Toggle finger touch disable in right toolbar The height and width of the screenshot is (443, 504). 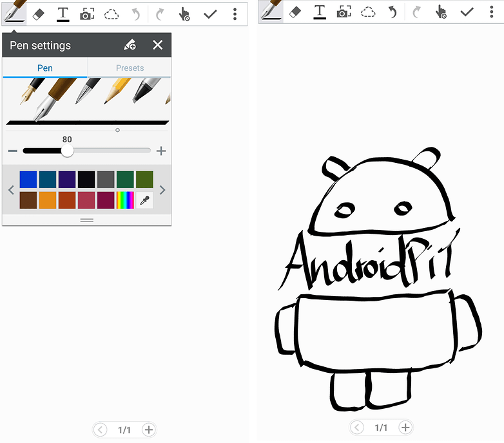click(441, 12)
